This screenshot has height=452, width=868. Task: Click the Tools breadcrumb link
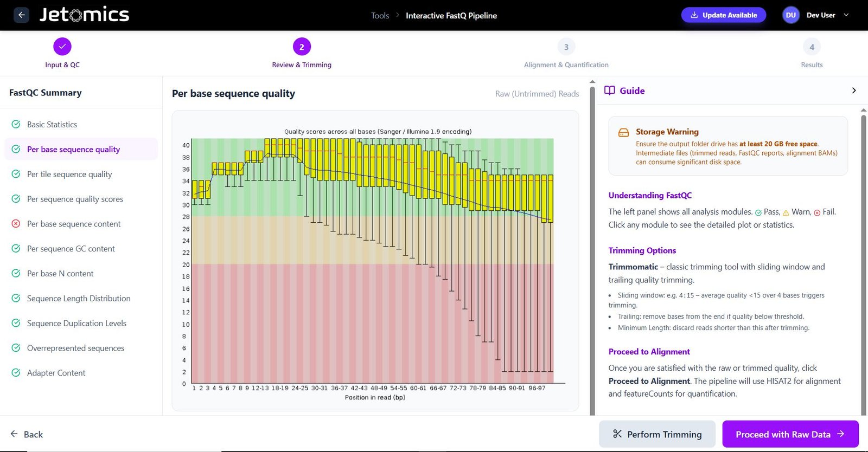(380, 16)
